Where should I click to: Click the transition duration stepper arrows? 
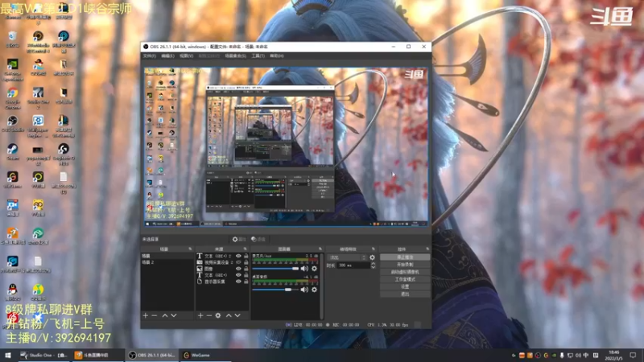pos(373,265)
